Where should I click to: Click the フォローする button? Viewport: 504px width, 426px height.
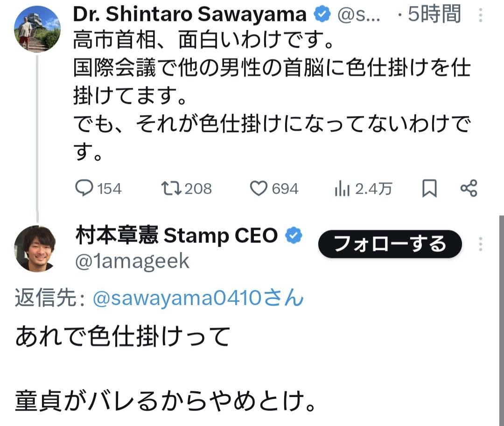click(390, 244)
